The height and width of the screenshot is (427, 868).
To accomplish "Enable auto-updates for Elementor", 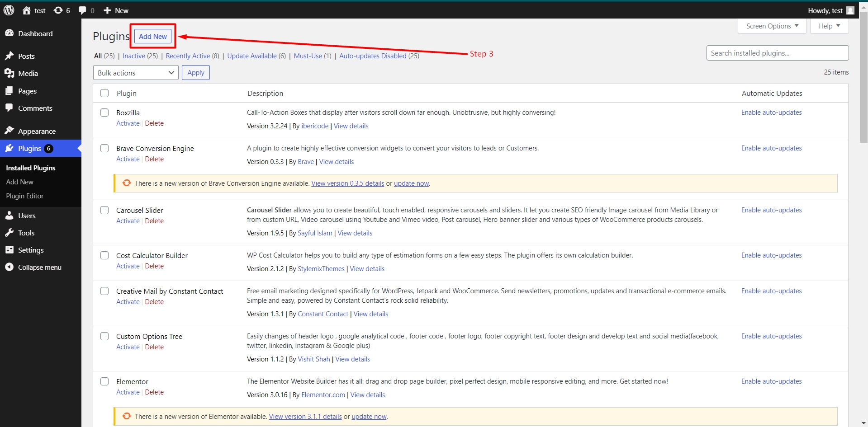I will (x=771, y=381).
